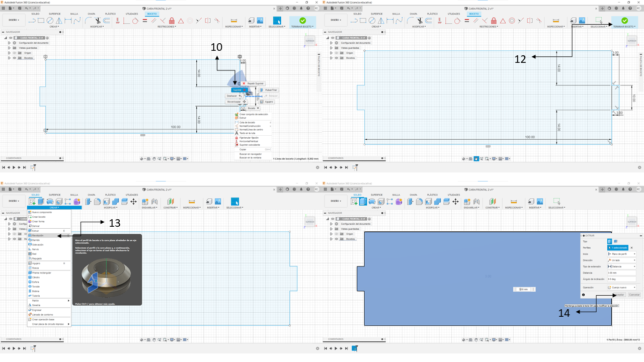This screenshot has width=644, height=362.
Task: Open Tipo de extensión 'Distancia' dropdown
Action: click(622, 266)
